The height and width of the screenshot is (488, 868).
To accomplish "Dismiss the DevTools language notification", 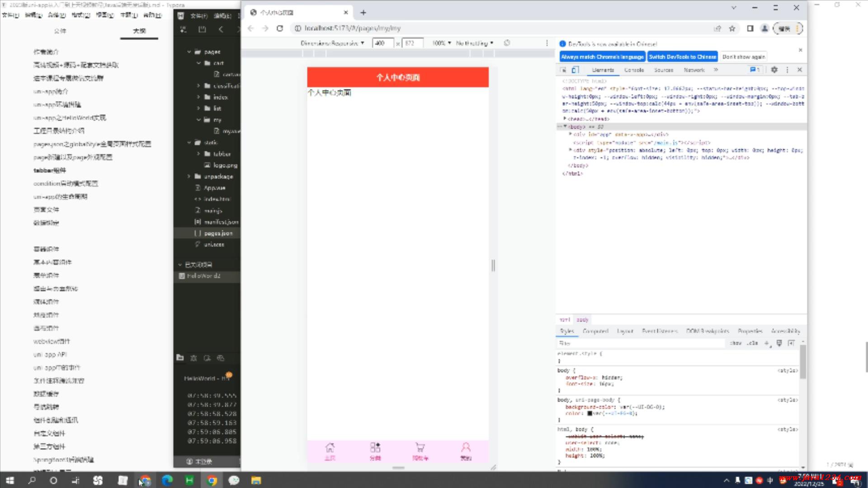I will pyautogui.click(x=800, y=50).
